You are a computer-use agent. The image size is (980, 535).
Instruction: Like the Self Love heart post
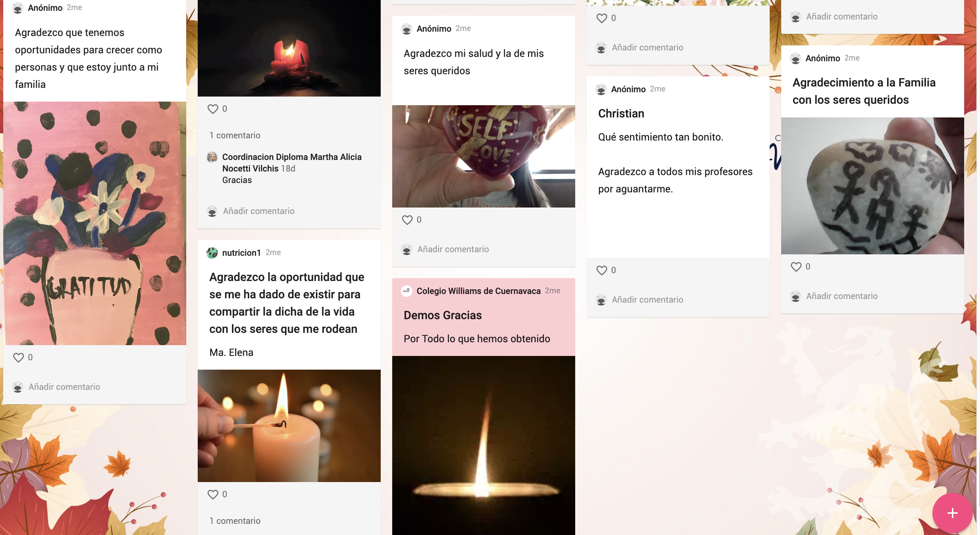[x=407, y=220]
